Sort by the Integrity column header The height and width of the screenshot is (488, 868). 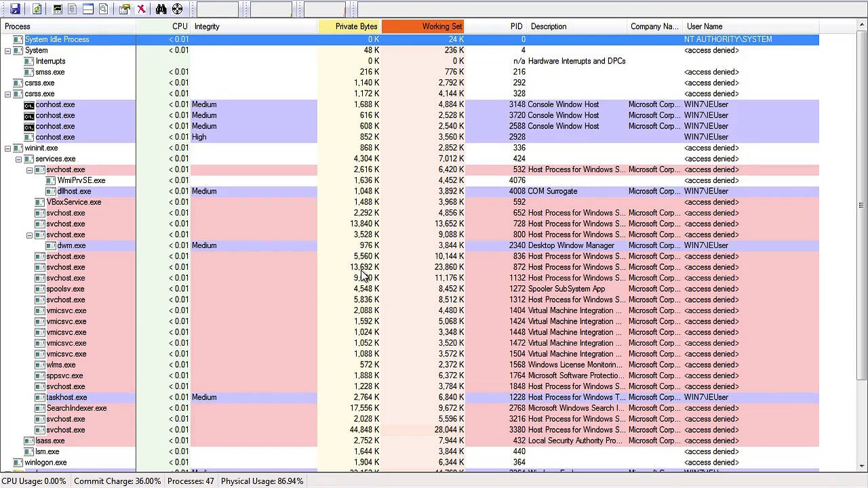point(254,26)
